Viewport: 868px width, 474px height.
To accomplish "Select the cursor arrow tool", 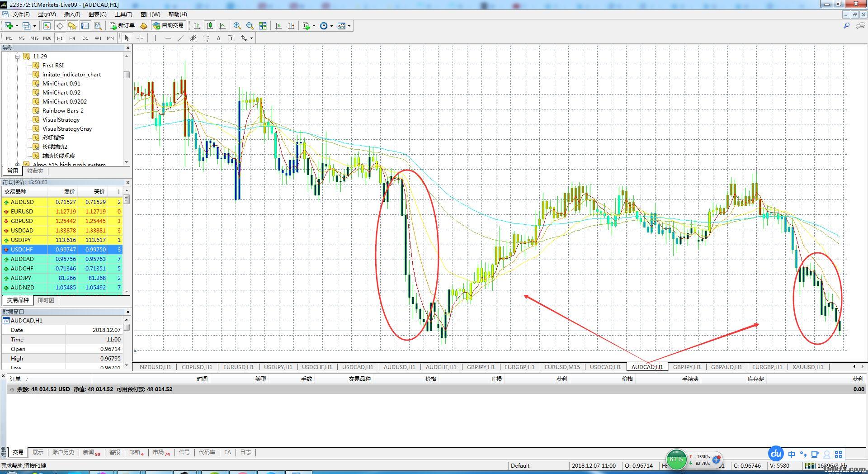I will click(127, 38).
